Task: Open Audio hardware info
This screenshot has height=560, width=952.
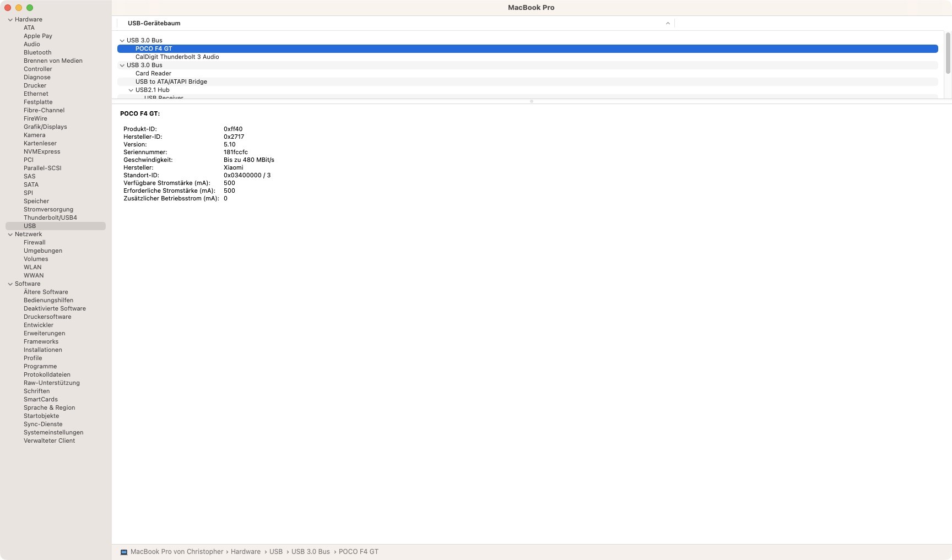Action: point(32,44)
